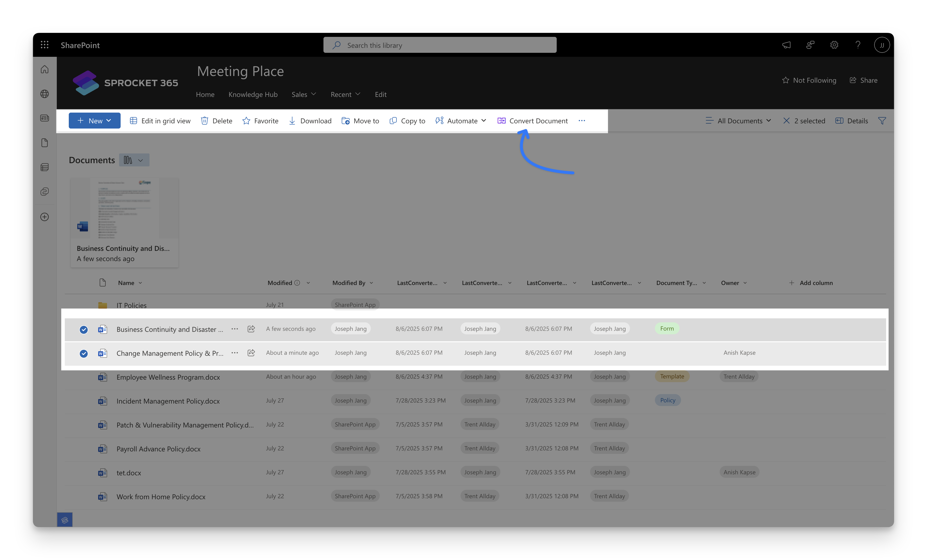Open the Details pane
Viewport: 927px width, 560px height.
coord(851,121)
